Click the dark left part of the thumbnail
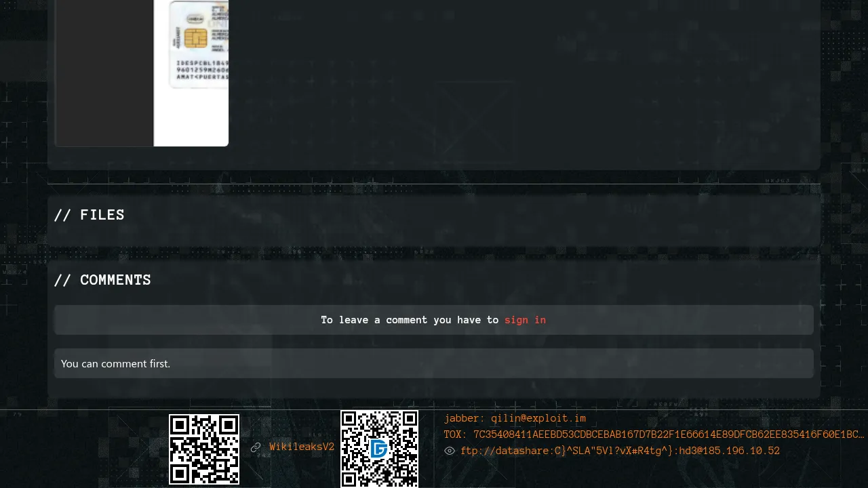Viewport: 868px width, 488px height. click(x=104, y=73)
